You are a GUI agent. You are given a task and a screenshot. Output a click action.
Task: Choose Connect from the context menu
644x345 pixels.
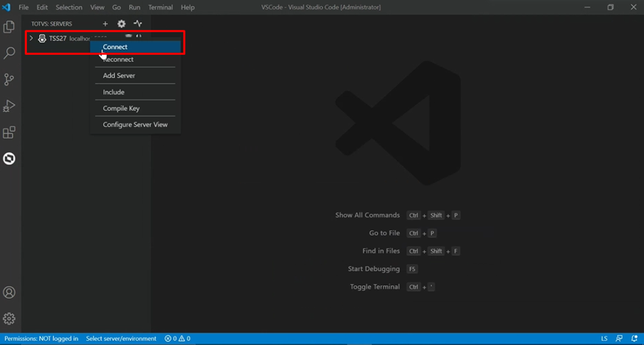135,47
